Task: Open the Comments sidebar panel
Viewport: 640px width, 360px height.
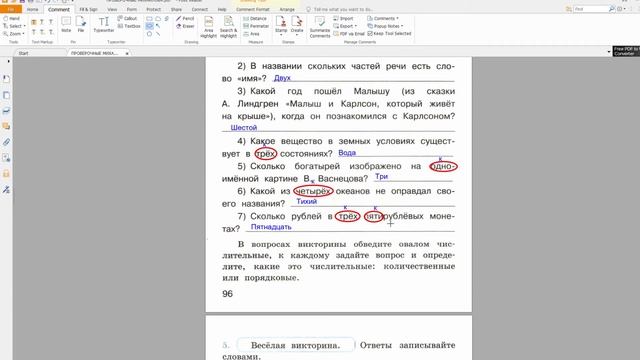Action: 6,127
